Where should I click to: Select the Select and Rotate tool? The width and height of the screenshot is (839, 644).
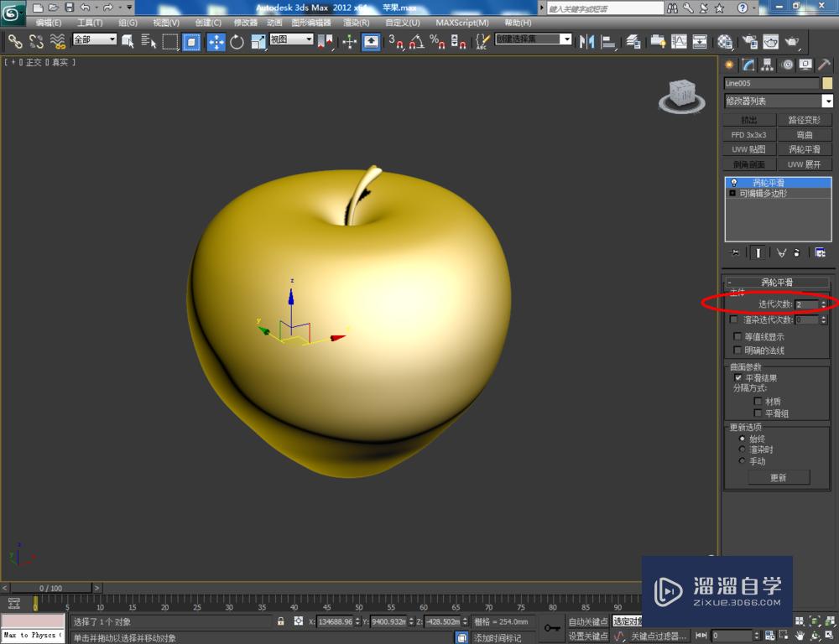pyautogui.click(x=237, y=42)
